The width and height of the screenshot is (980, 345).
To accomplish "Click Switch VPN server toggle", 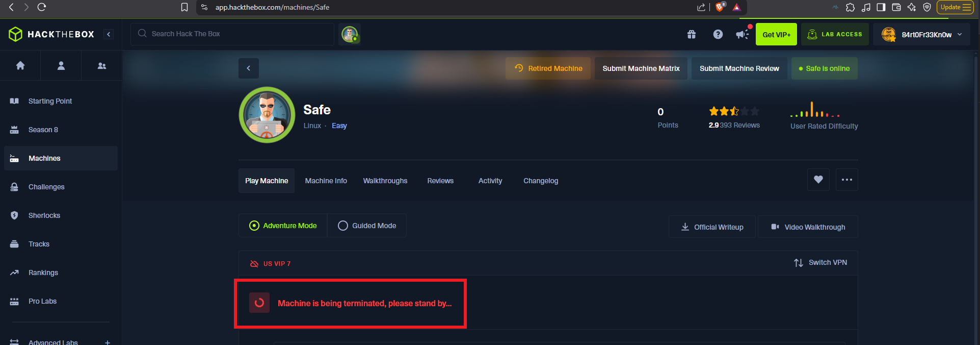I will [820, 262].
